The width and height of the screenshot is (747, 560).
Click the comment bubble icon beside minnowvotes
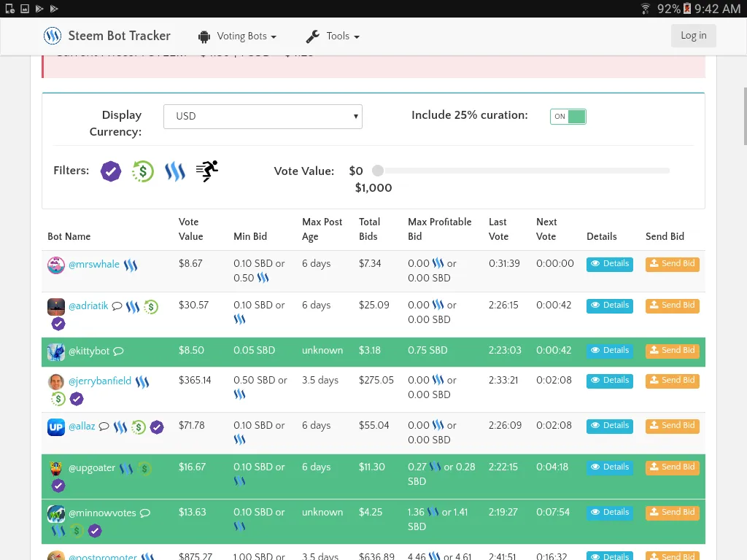(x=145, y=513)
